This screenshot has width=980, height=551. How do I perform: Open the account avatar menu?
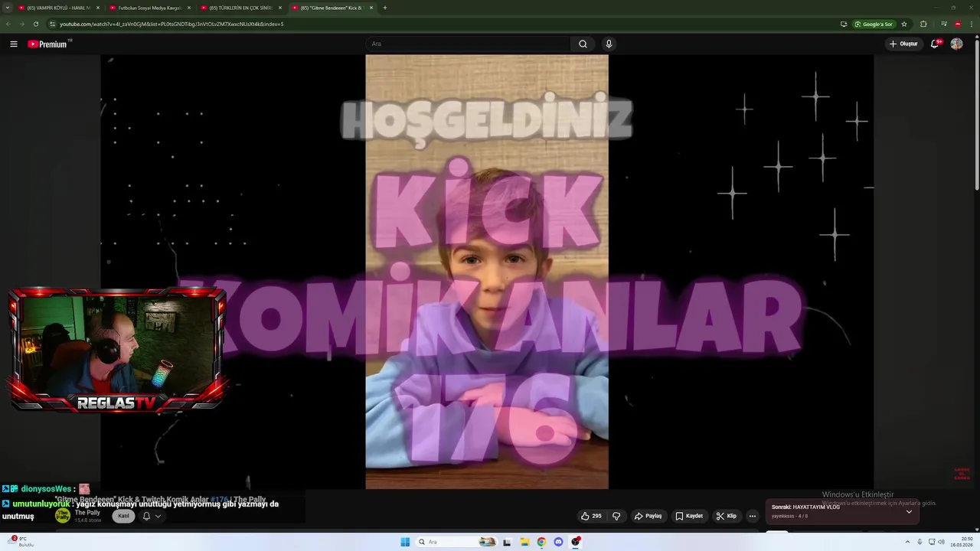(x=956, y=44)
